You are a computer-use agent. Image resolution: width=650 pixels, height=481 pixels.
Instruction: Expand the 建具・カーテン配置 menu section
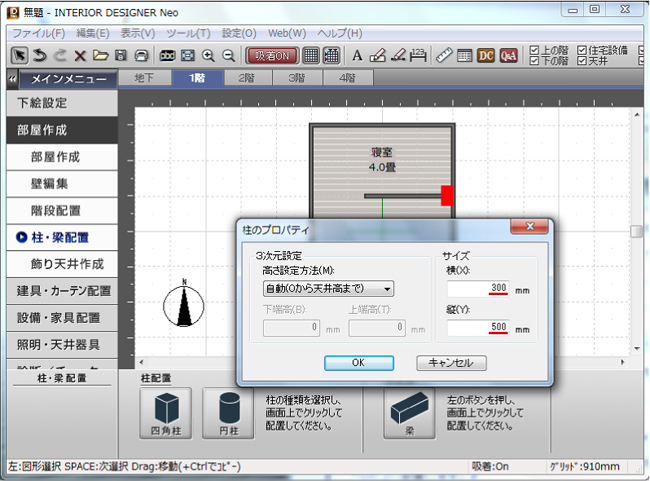pyautogui.click(x=65, y=291)
